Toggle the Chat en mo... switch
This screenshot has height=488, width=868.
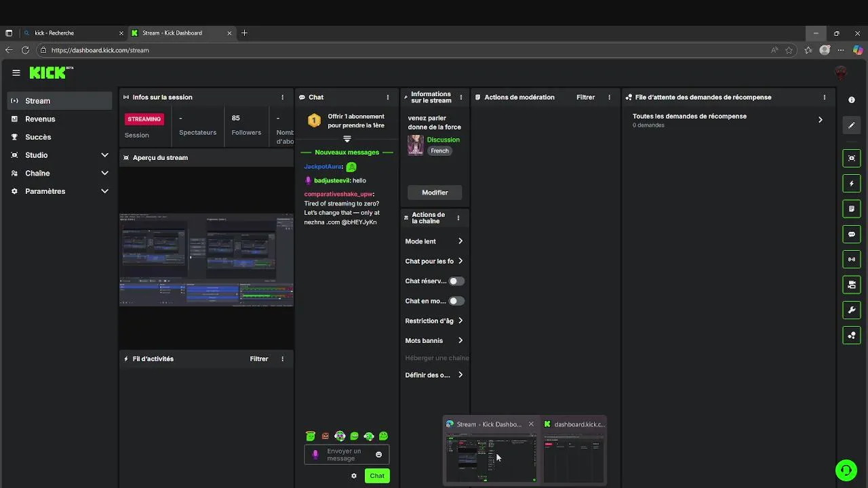pyautogui.click(x=456, y=301)
